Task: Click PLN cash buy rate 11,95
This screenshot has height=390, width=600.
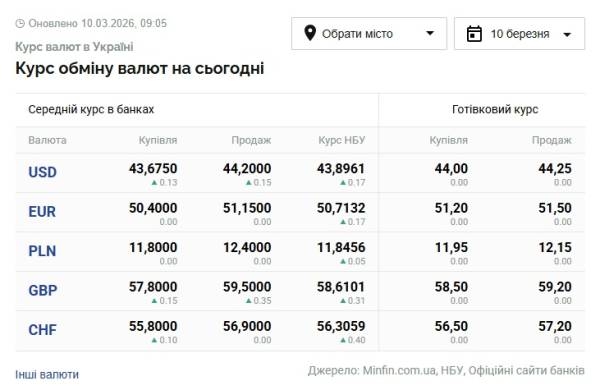Action: click(x=451, y=247)
